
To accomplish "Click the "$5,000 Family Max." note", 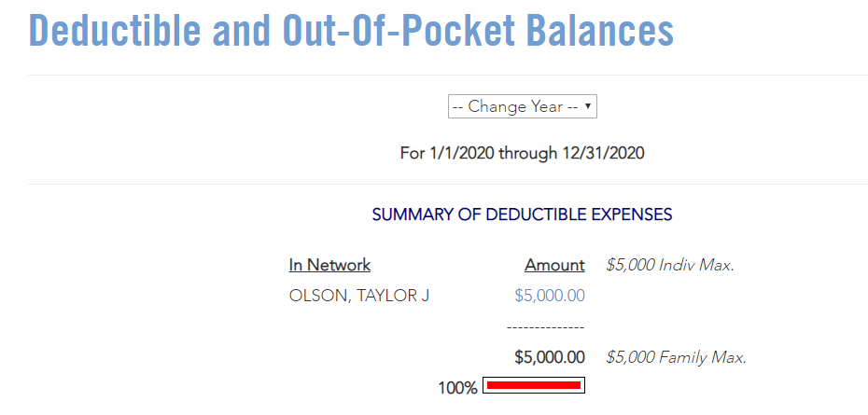I will 676,357.
